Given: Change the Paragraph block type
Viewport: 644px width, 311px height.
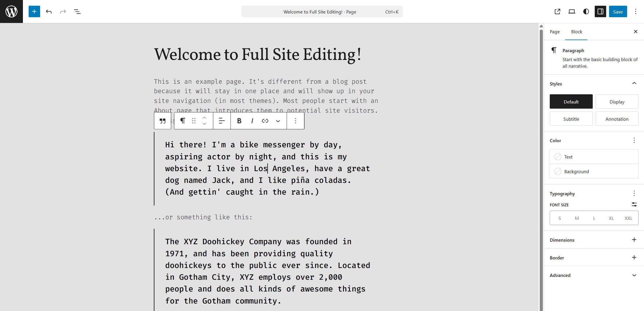Looking at the screenshot, I should 182,121.
